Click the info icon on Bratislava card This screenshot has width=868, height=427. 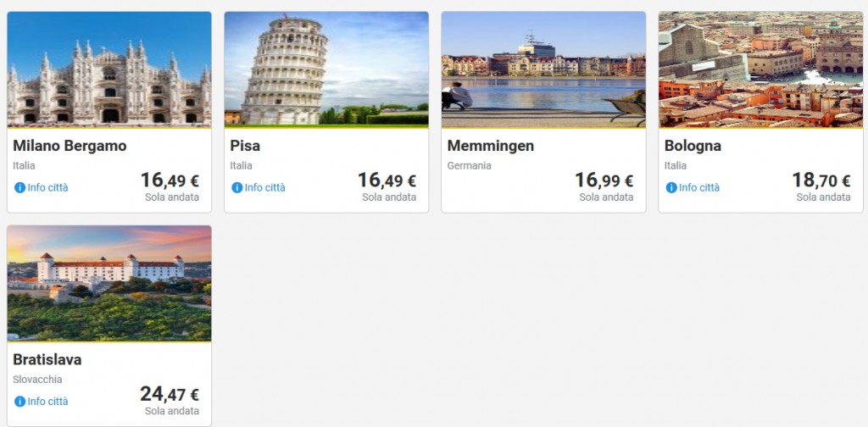[19, 402]
